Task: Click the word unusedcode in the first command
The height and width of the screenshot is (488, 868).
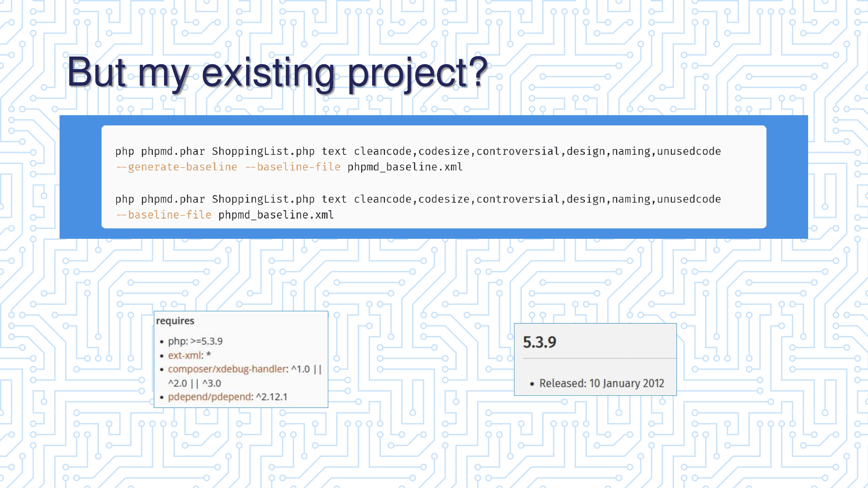Action: 689,152
